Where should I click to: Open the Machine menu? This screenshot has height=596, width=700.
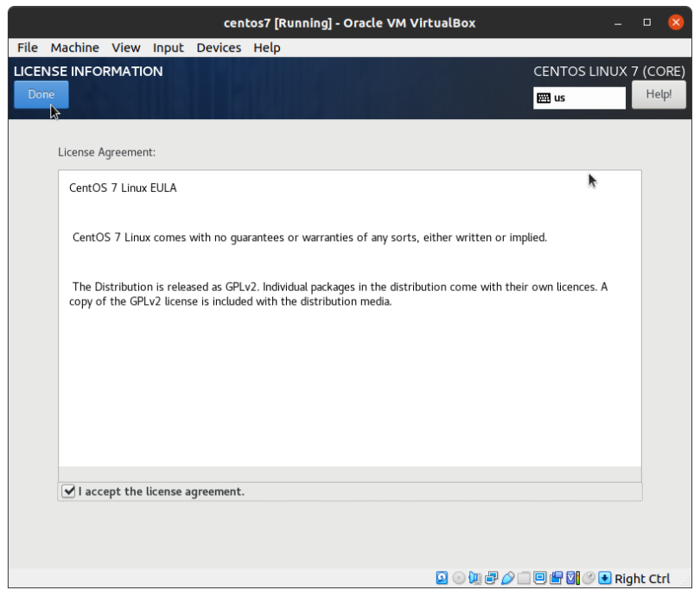(x=74, y=48)
